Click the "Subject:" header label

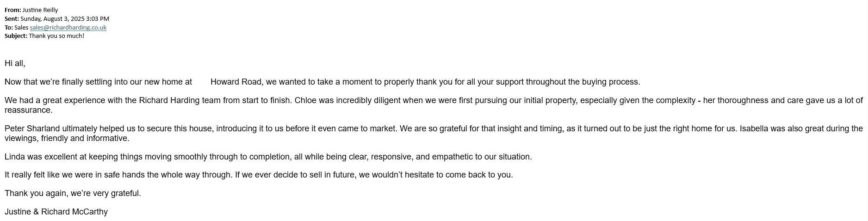(16, 36)
